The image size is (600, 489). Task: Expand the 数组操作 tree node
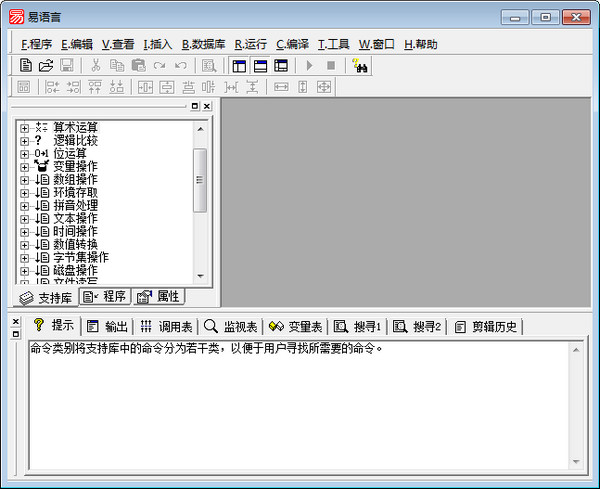(24, 179)
